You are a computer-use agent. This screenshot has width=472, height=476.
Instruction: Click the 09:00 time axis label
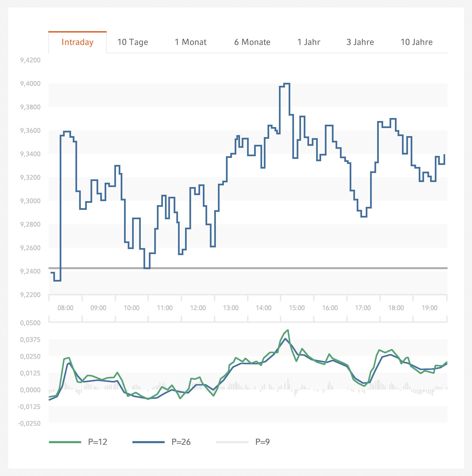pyautogui.click(x=98, y=308)
